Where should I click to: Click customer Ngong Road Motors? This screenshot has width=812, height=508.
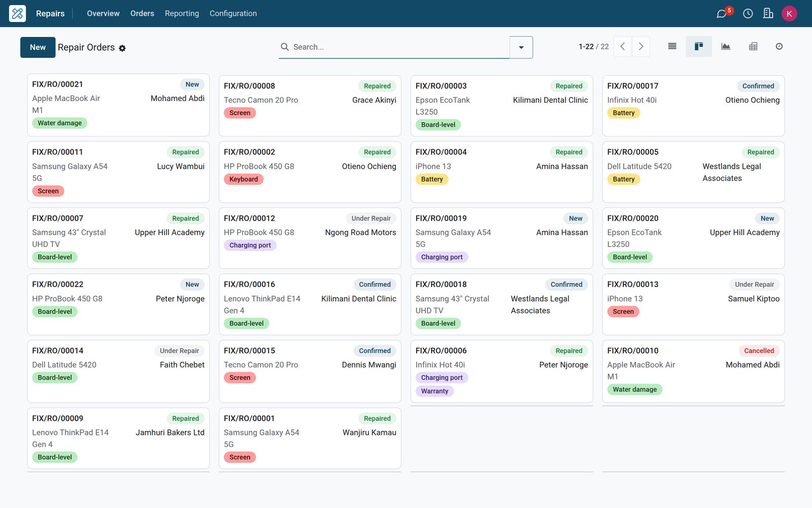361,232
